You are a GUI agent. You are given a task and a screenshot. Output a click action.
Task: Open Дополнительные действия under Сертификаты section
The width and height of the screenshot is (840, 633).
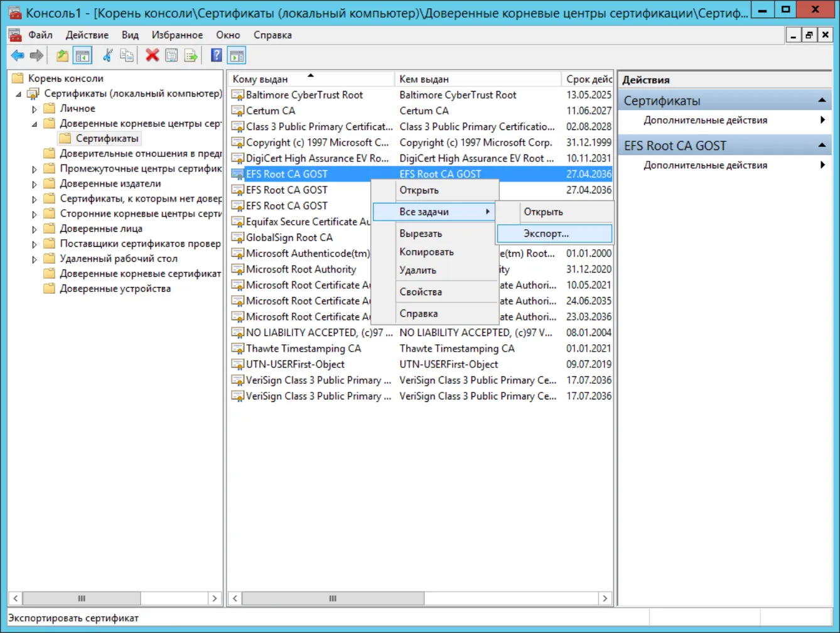tap(724, 120)
